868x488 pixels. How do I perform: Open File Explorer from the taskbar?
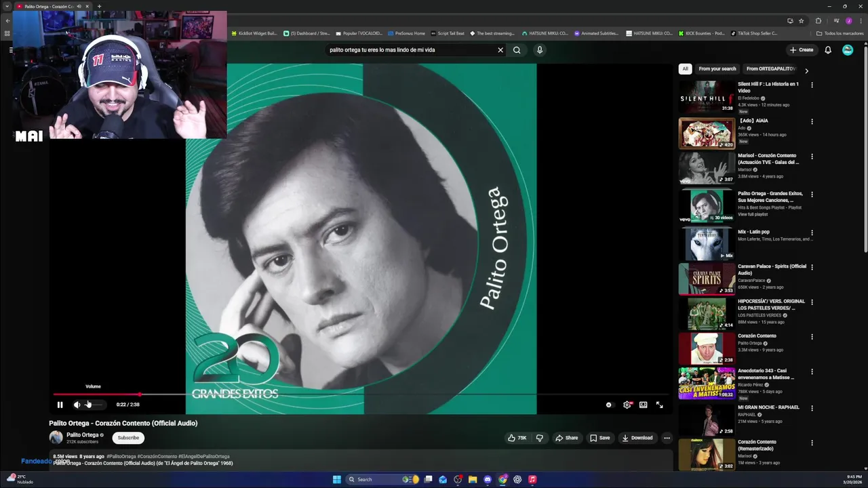(473, 479)
